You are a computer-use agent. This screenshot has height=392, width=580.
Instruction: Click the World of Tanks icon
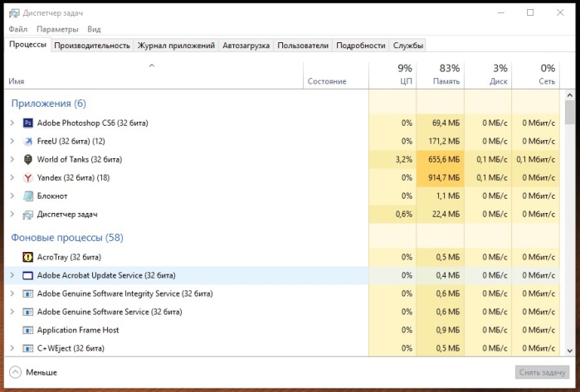pyautogui.click(x=27, y=160)
